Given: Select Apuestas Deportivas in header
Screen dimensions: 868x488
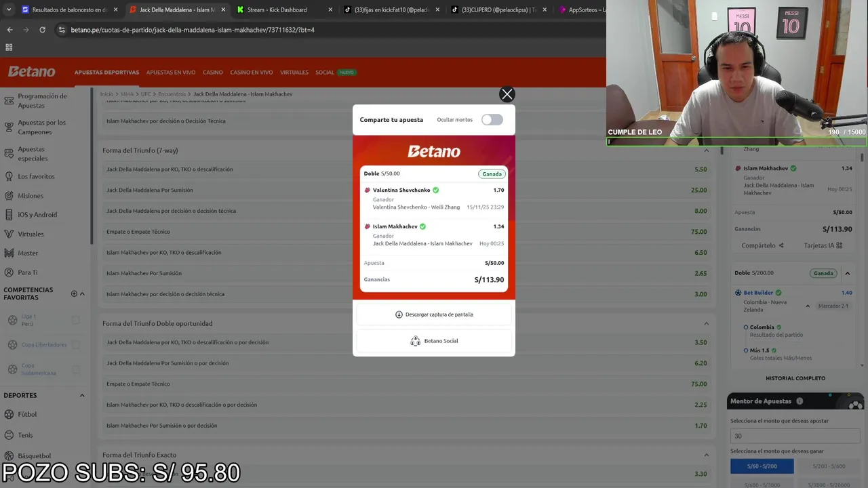Looking at the screenshot, I should (x=106, y=73).
